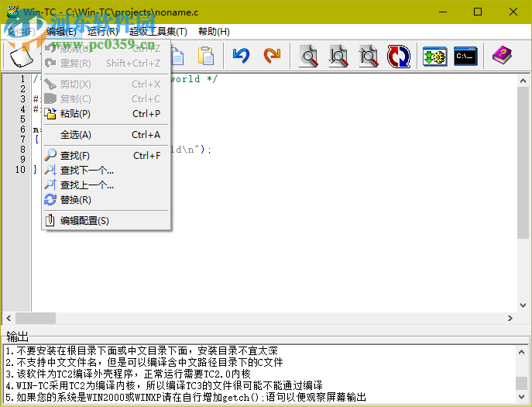The image size is (532, 407).
Task: Click the new file icon in toolbar
Action: pos(22,56)
